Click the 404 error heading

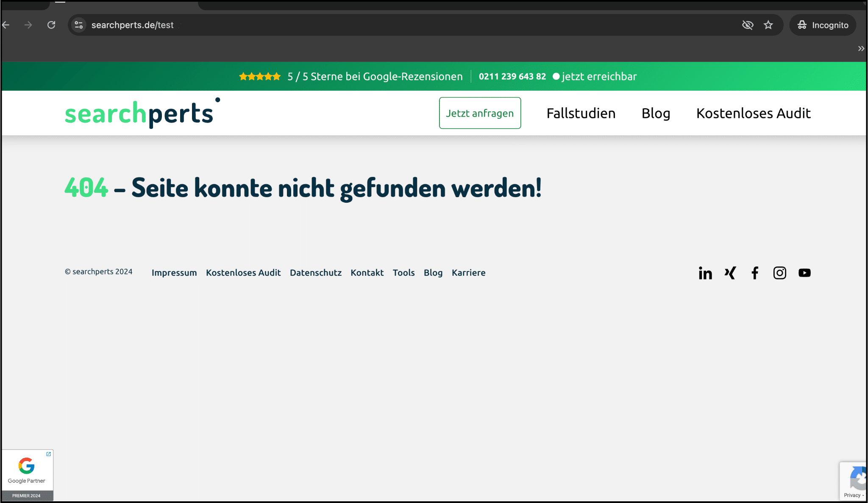[303, 188]
